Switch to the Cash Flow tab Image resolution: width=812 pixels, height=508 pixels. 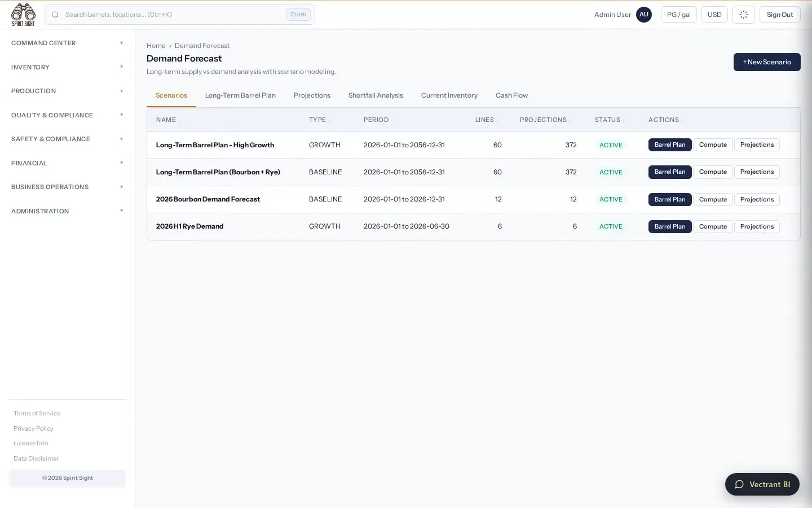click(x=511, y=95)
